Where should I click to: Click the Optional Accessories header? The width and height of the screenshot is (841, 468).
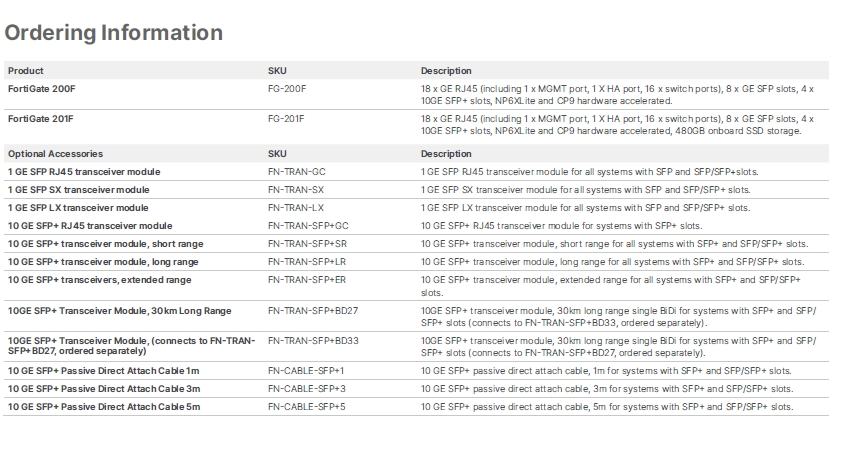pyautogui.click(x=55, y=154)
